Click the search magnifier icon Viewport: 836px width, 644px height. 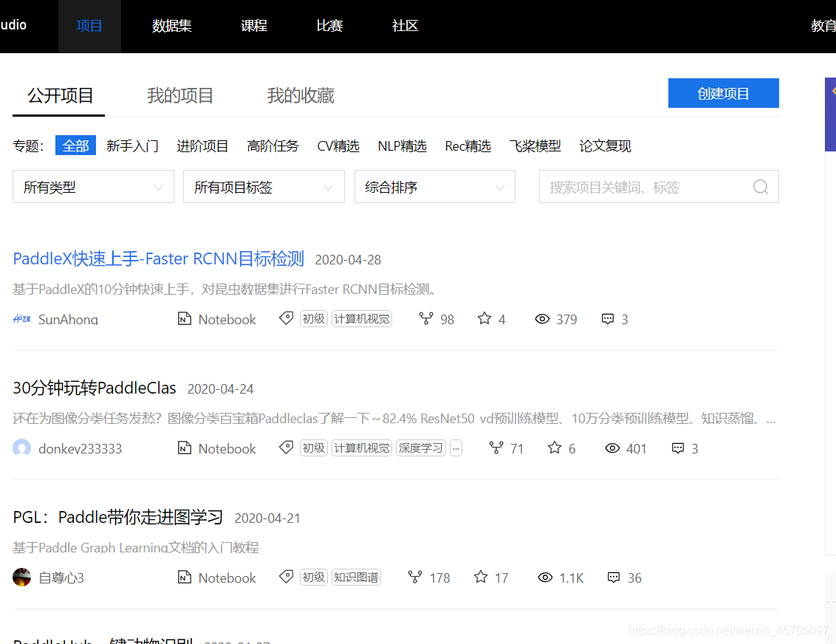pyautogui.click(x=760, y=187)
